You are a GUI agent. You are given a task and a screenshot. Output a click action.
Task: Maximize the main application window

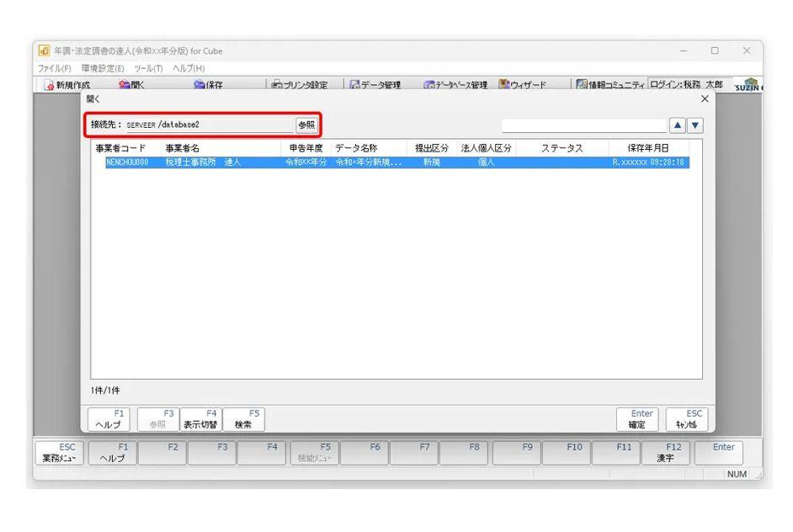(x=715, y=51)
